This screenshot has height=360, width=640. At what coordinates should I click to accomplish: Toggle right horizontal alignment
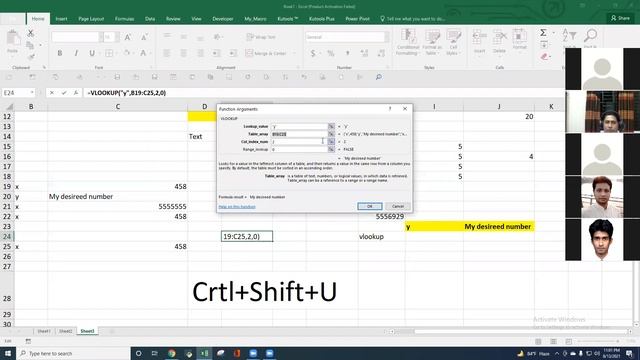click(x=200, y=53)
